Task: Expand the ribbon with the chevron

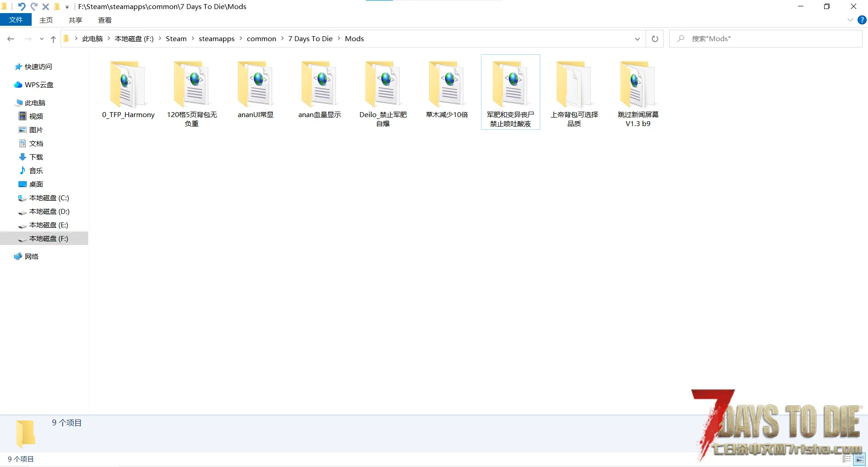Action: pos(850,20)
